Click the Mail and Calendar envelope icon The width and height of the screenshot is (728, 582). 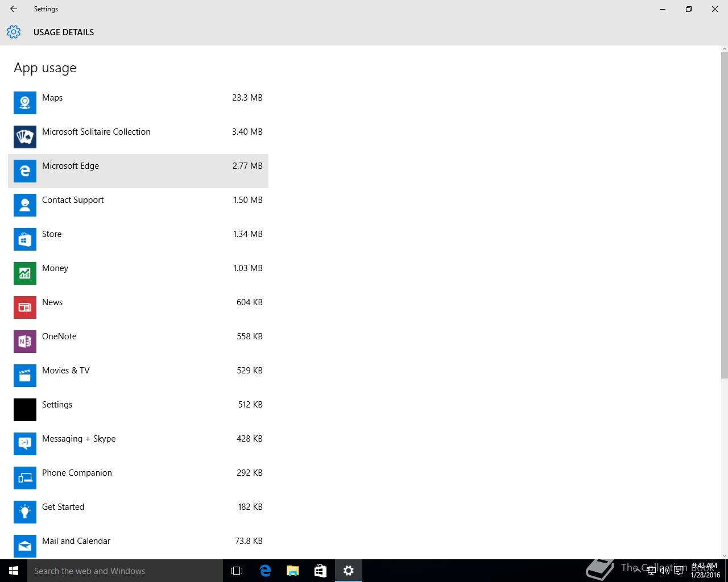coord(25,546)
